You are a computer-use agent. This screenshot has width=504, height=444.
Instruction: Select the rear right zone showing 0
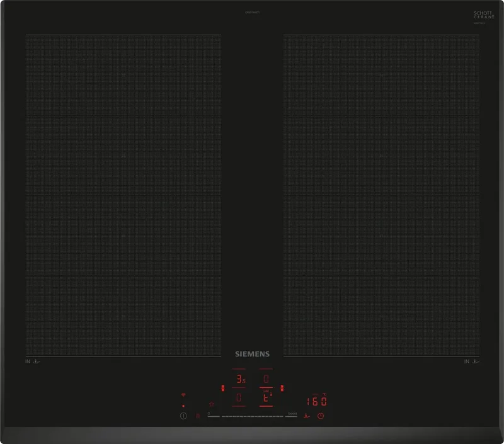click(x=266, y=379)
